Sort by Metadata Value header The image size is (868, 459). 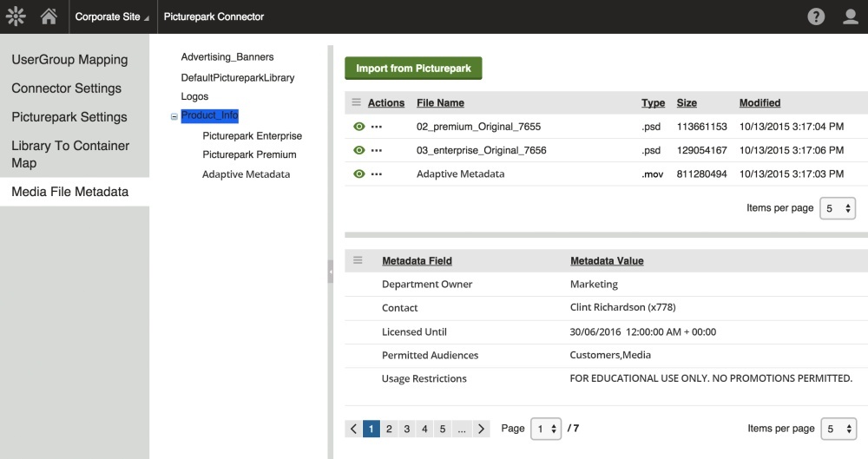(x=607, y=261)
